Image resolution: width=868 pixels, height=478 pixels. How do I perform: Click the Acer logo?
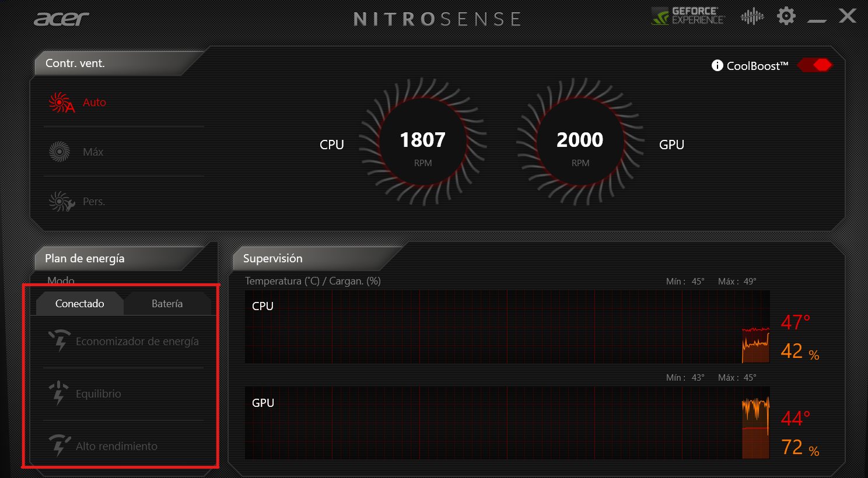(x=61, y=19)
